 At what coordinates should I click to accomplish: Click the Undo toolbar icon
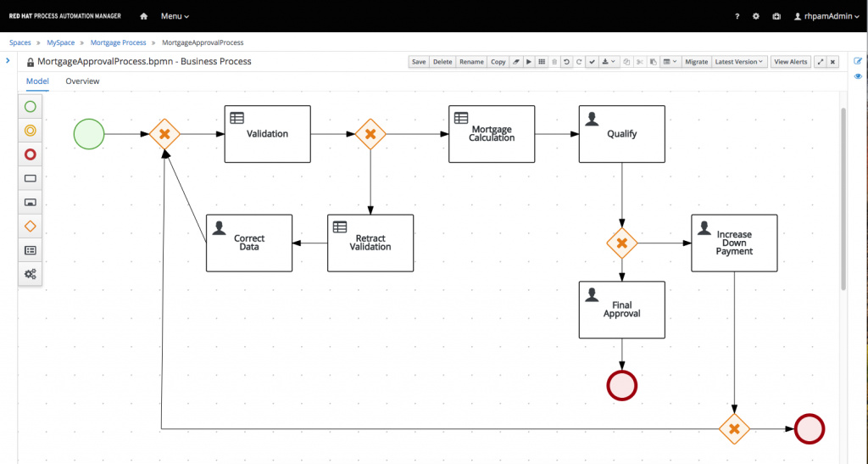click(566, 62)
